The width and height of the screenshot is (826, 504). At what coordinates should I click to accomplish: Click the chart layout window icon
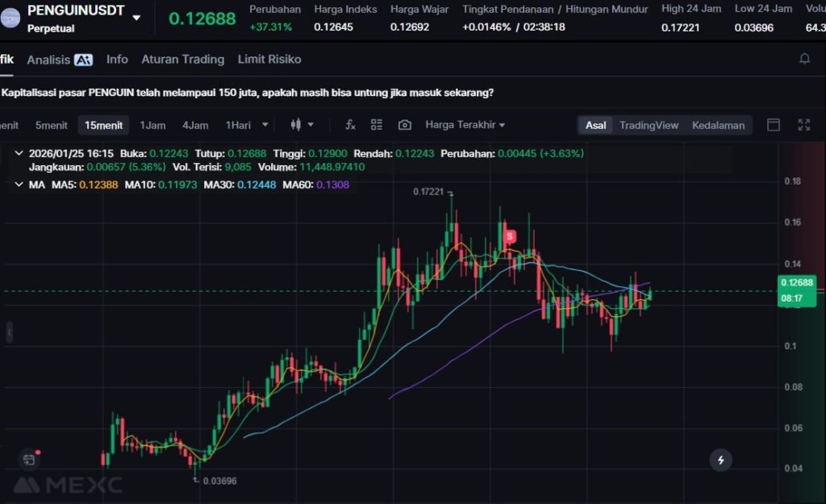coord(773,125)
